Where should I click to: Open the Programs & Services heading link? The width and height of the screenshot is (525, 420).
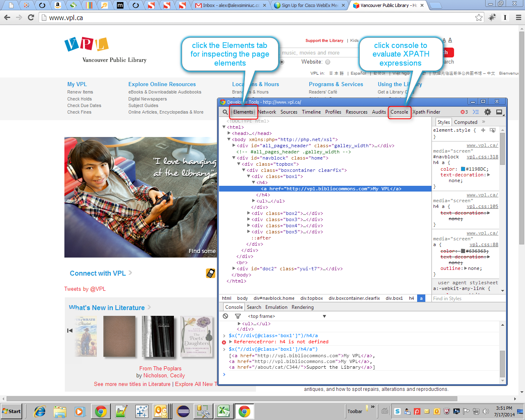(336, 84)
